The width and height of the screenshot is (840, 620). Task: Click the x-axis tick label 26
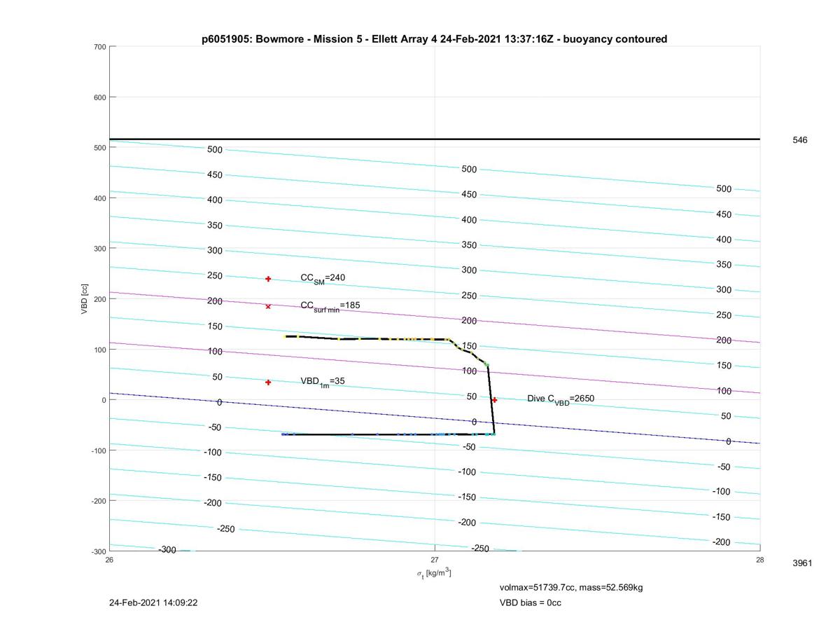[109, 559]
